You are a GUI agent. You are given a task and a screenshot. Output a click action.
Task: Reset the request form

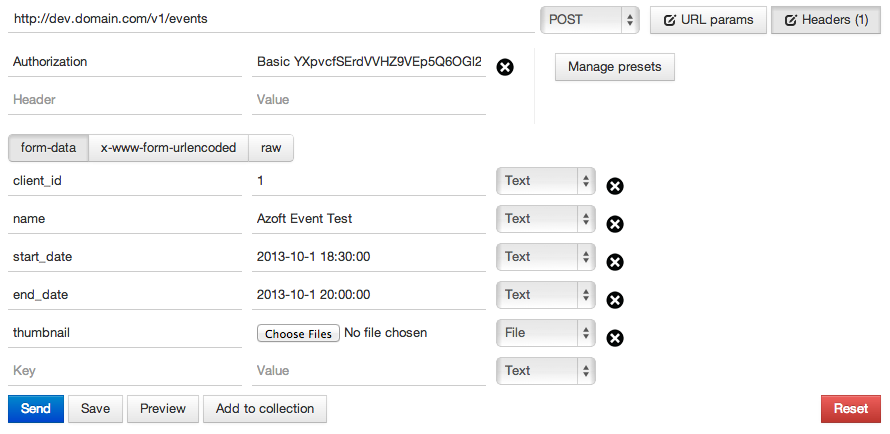(851, 409)
